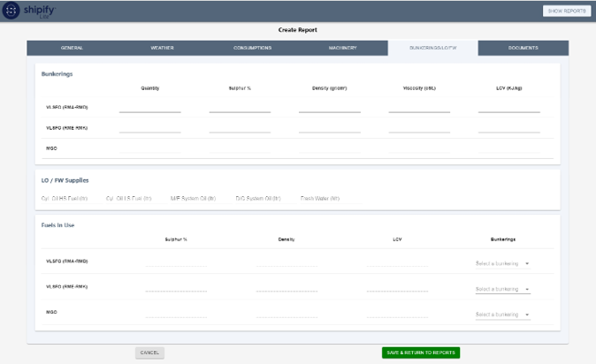This screenshot has width=596, height=364.
Task: Focus Sulphur % field for VLSFO (RME-RMK) bunkering
Action: click(x=240, y=129)
